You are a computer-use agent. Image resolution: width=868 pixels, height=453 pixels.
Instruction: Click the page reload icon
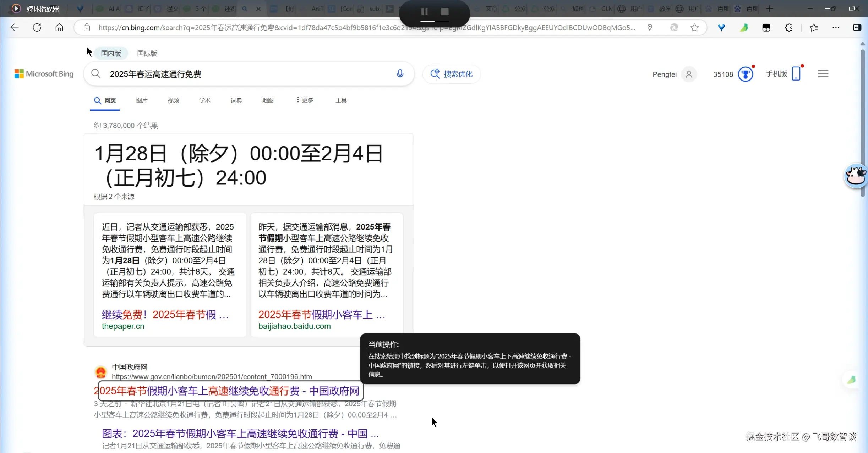click(37, 27)
